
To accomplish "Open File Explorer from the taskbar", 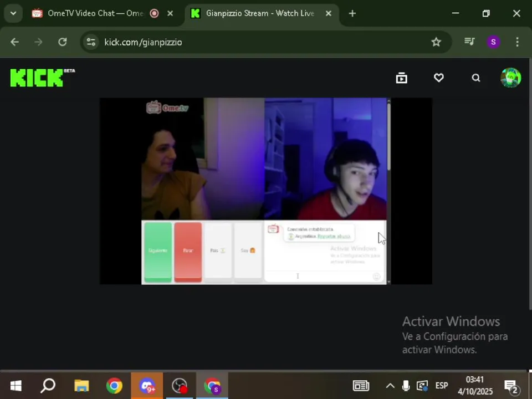I will click(81, 386).
